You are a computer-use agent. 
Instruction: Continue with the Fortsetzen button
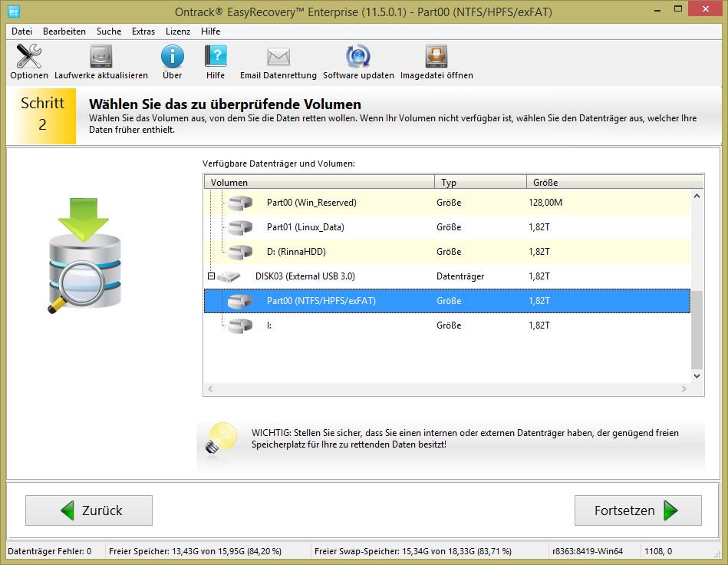(x=638, y=510)
